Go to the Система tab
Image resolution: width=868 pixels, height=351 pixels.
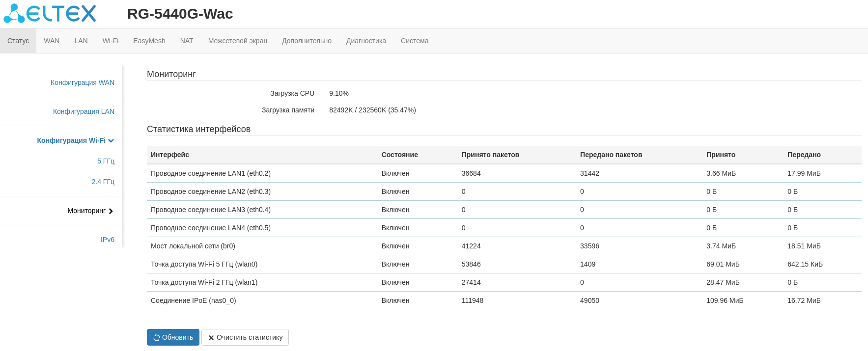point(415,41)
